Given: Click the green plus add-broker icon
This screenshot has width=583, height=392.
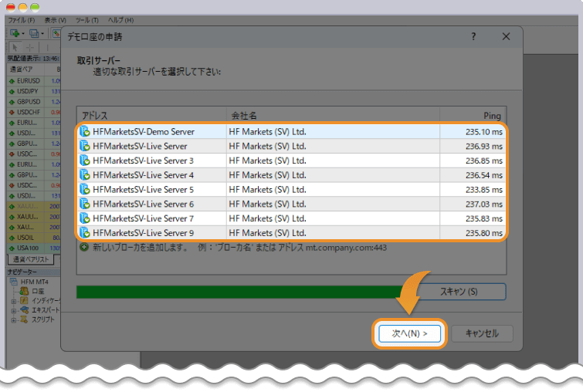Looking at the screenshot, I should pos(84,247).
